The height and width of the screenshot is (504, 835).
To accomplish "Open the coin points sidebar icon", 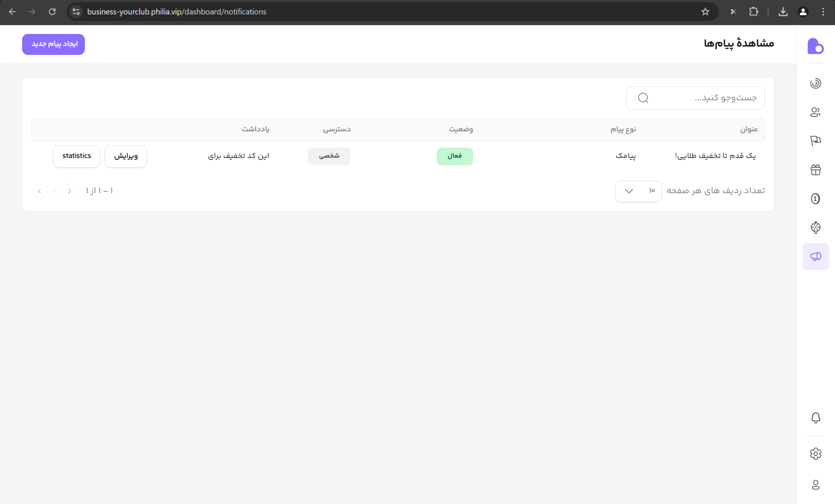I will click(x=815, y=199).
